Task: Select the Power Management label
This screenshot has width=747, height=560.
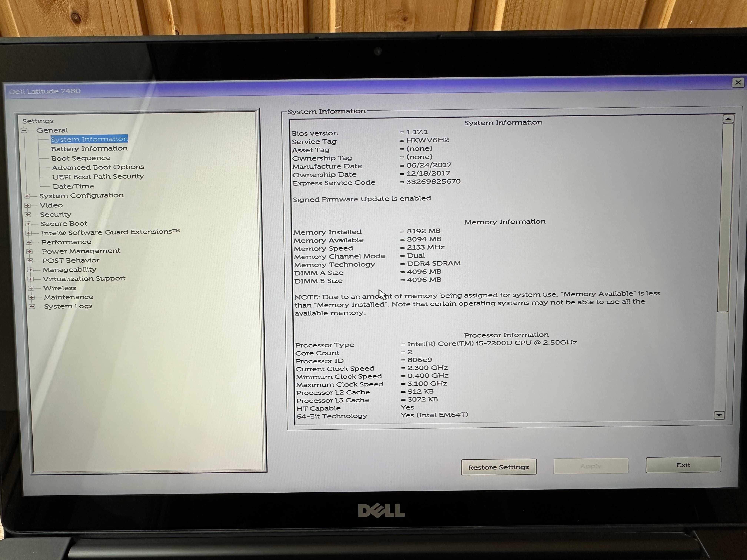Action: pyautogui.click(x=81, y=251)
